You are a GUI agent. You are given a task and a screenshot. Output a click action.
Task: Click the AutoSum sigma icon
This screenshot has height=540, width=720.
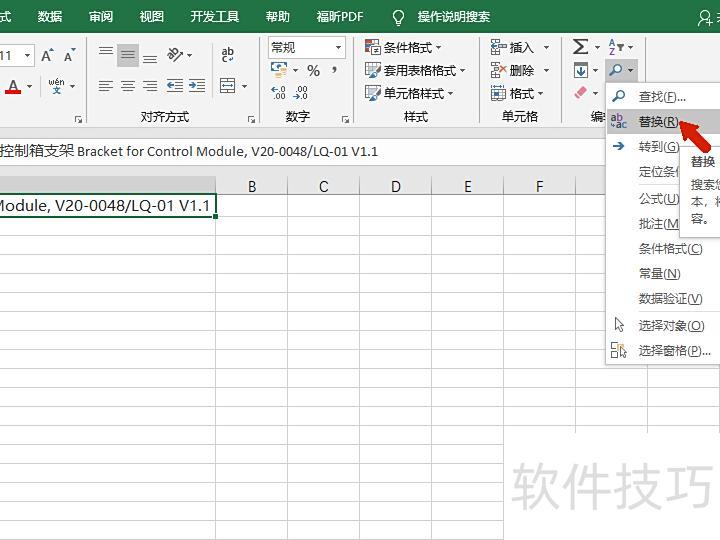tap(580, 47)
